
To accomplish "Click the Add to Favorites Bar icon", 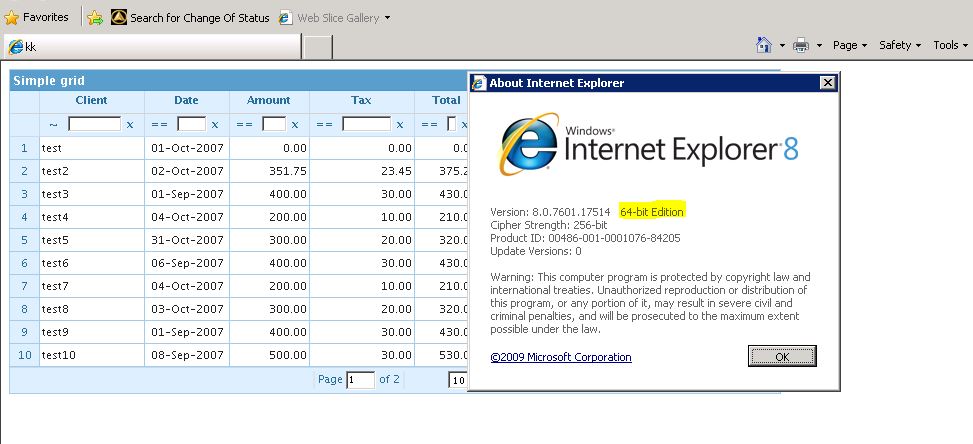I will point(95,18).
